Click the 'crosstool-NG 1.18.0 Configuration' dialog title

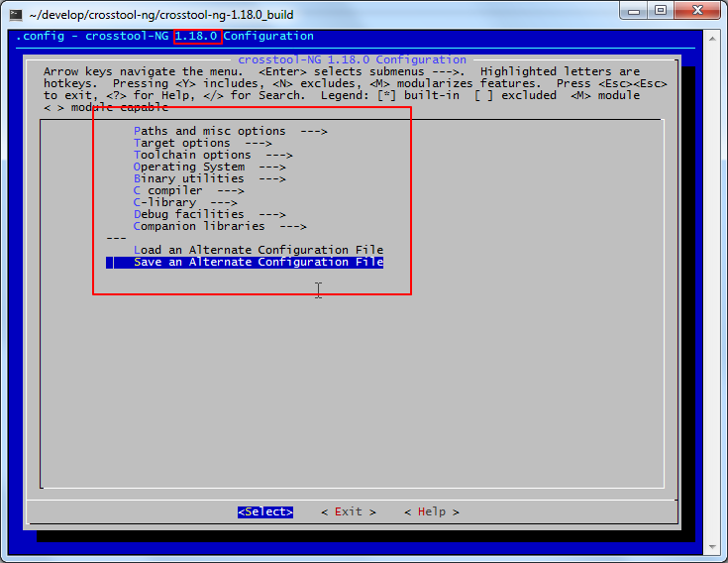(x=352, y=59)
